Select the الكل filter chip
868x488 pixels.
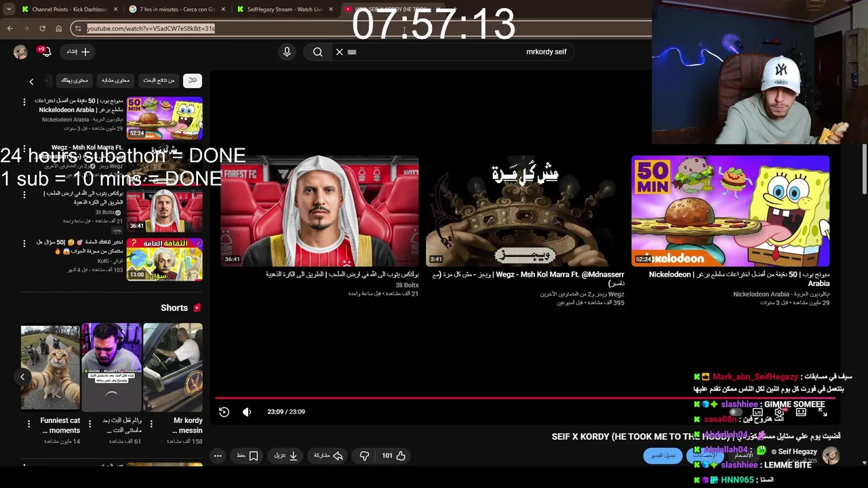(x=193, y=80)
